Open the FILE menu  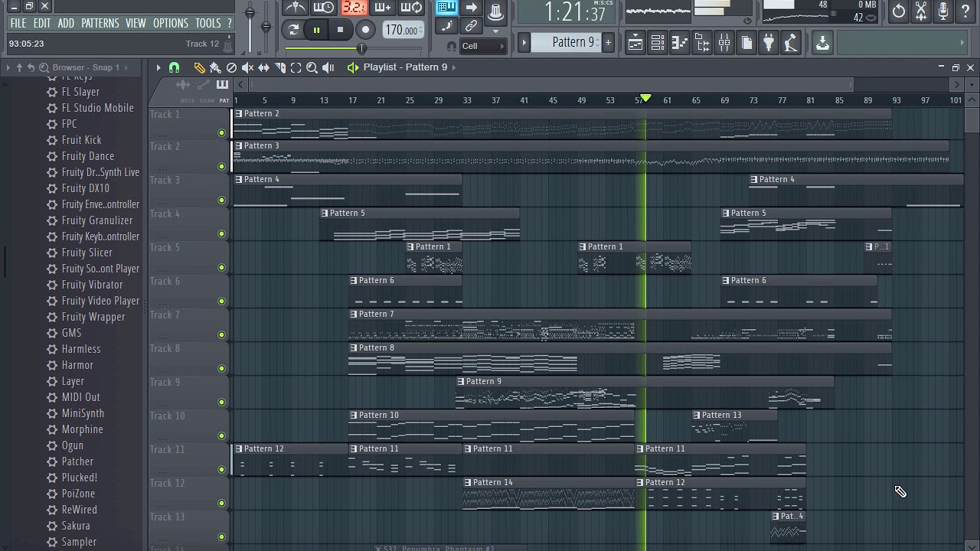point(18,23)
